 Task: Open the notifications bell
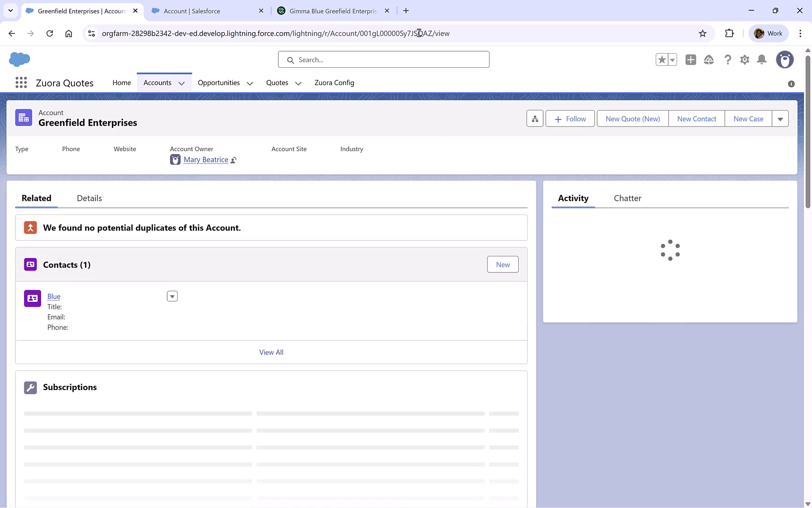(762, 60)
